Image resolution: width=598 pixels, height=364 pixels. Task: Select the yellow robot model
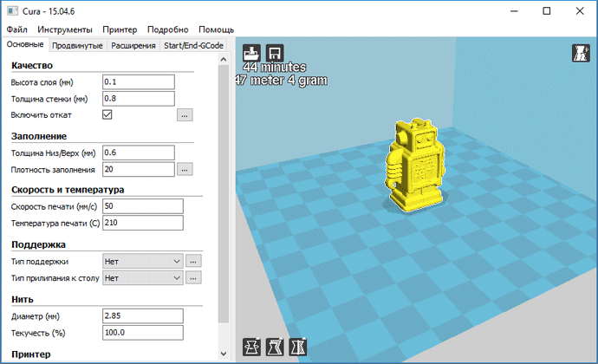pos(416,164)
